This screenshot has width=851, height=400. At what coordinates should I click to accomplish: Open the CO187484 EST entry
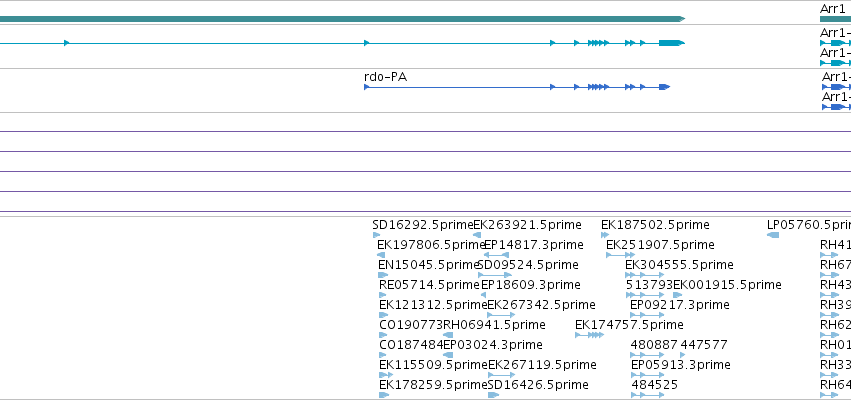tap(411, 345)
